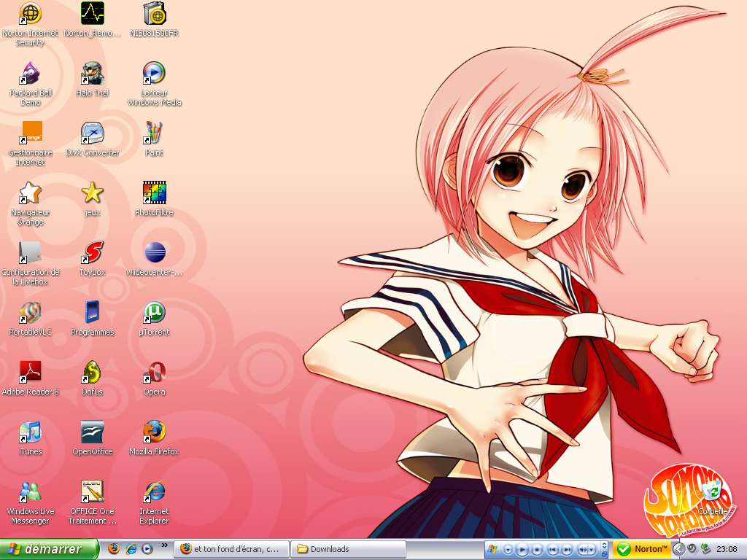Click the Safely Remove Hardware tray icon
The image size is (747, 560).
(705, 549)
